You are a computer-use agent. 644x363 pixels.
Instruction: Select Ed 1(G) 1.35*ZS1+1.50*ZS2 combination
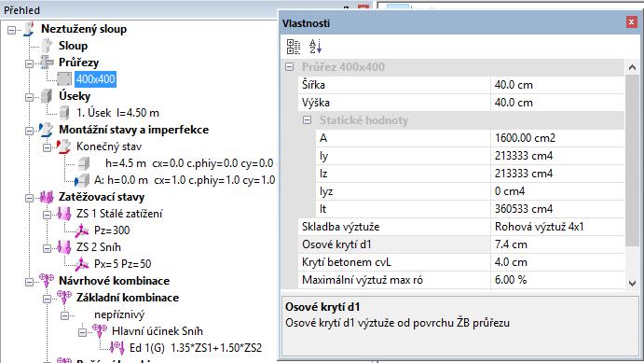point(196,348)
